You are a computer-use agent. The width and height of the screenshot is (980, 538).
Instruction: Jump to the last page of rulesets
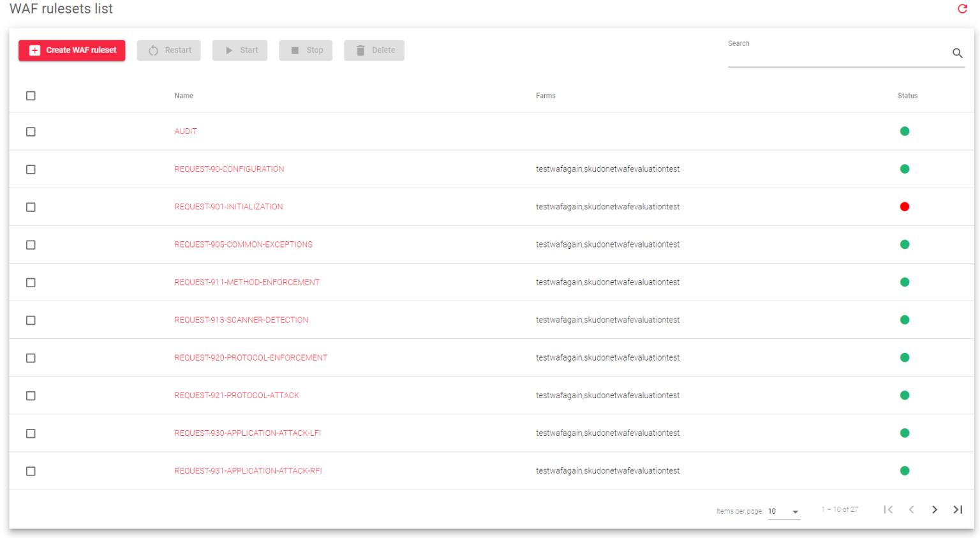[x=958, y=509]
